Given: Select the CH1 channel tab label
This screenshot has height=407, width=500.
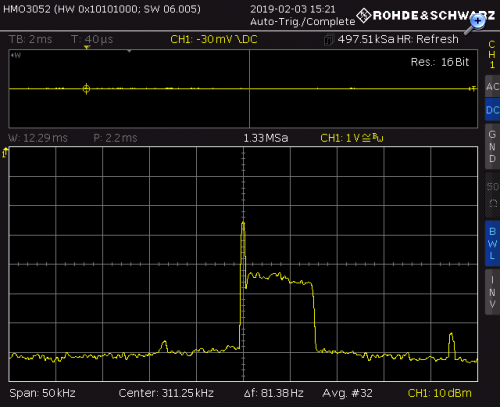Looking at the screenshot, I should click(492, 54).
